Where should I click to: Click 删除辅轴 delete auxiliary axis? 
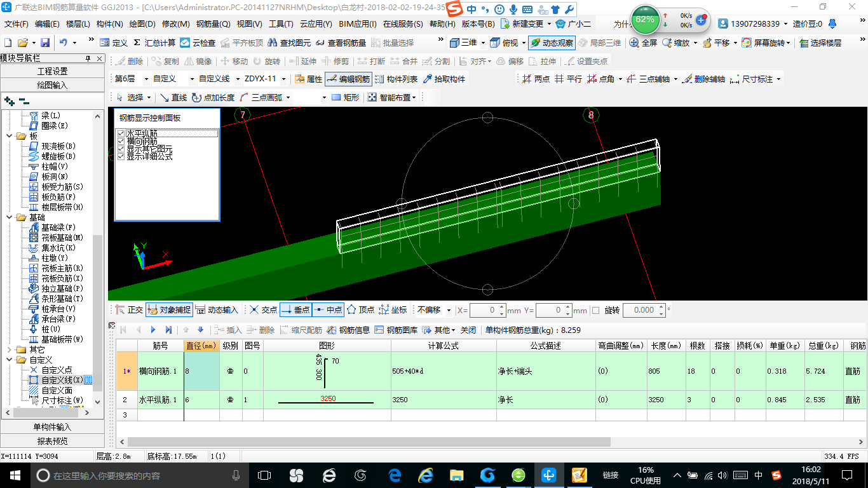pos(703,79)
